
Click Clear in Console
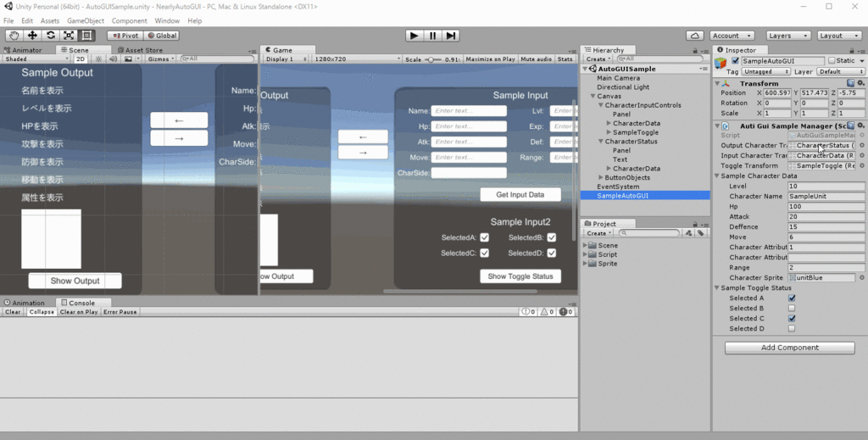point(13,312)
